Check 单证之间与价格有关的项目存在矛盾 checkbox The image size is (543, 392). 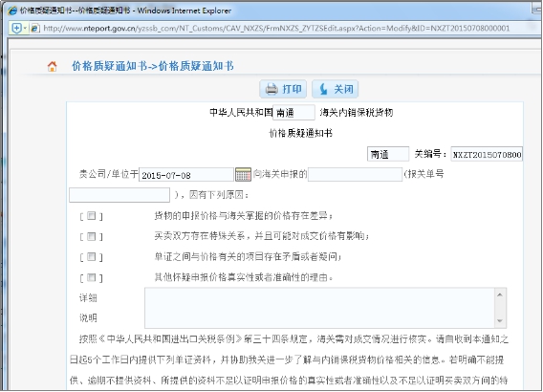pyautogui.click(x=91, y=257)
